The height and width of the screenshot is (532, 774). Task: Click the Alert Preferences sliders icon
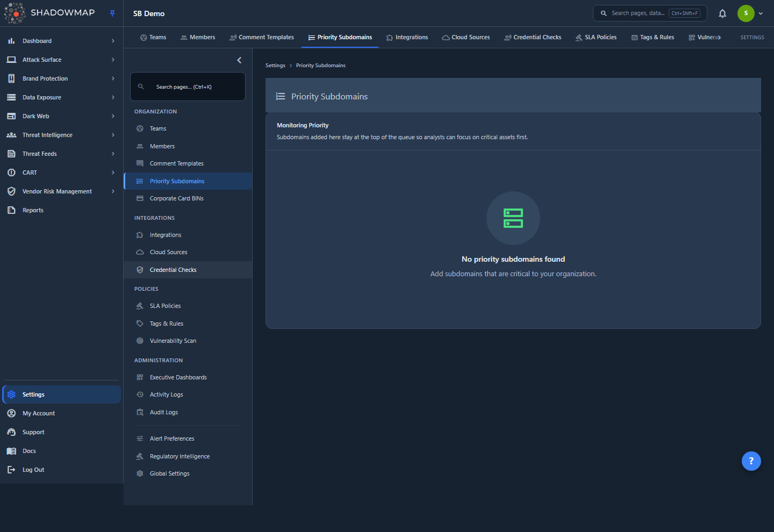140,438
